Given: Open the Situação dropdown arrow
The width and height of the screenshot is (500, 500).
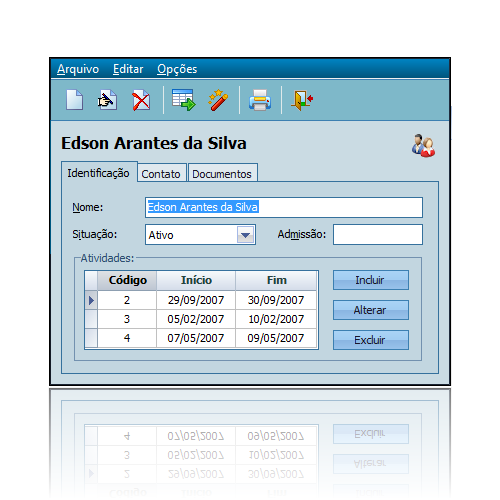Looking at the screenshot, I should [246, 235].
